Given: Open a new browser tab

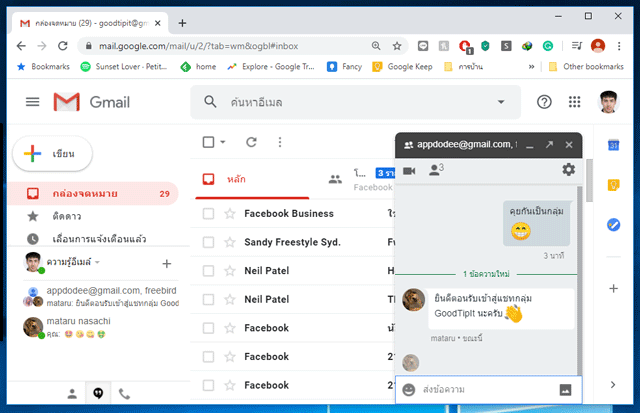Looking at the screenshot, I should [x=182, y=23].
